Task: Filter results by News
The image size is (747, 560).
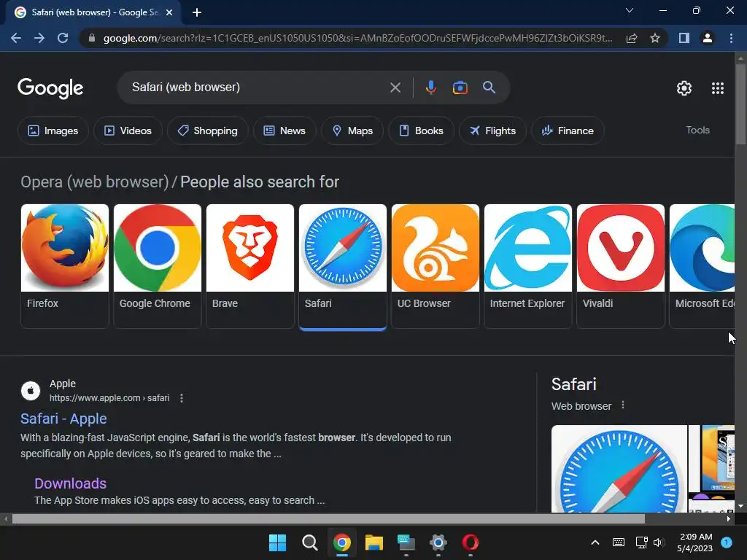Action: click(x=285, y=131)
